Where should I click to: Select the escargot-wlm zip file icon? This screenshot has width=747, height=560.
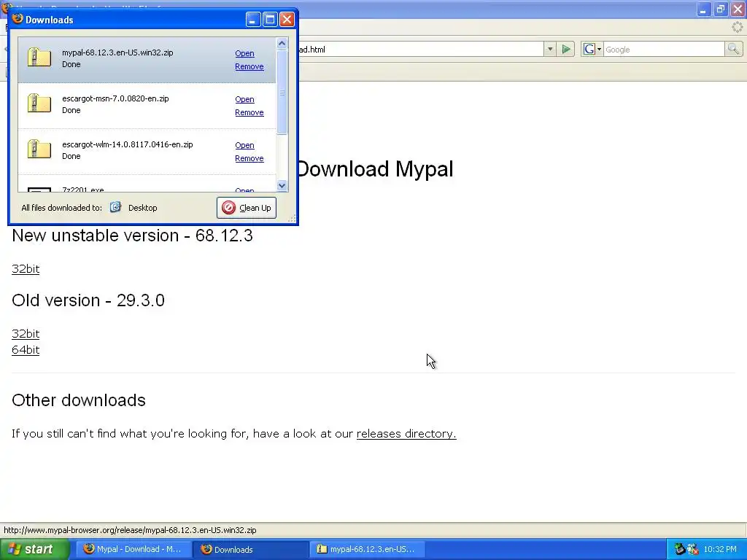coord(39,149)
